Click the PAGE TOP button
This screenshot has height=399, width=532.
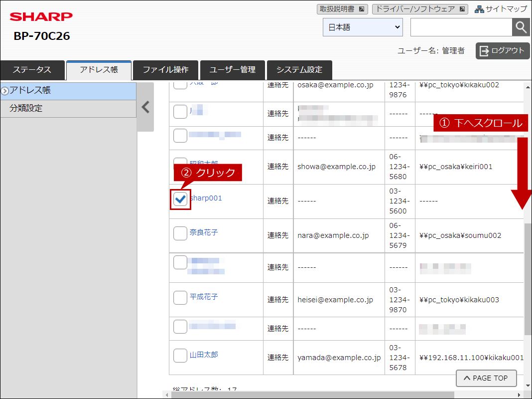[486, 378]
